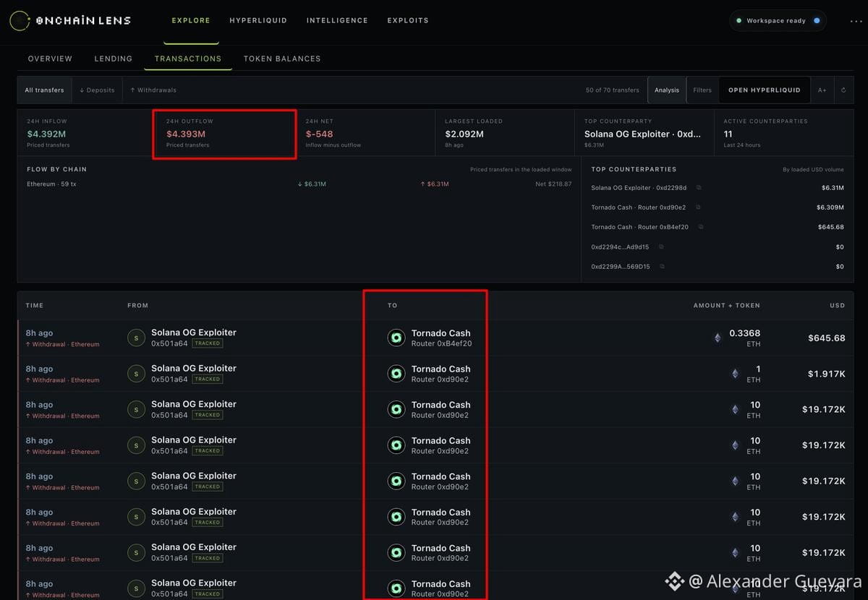Click the Open Hyperliquid button
The image size is (868, 600).
pyautogui.click(x=765, y=90)
